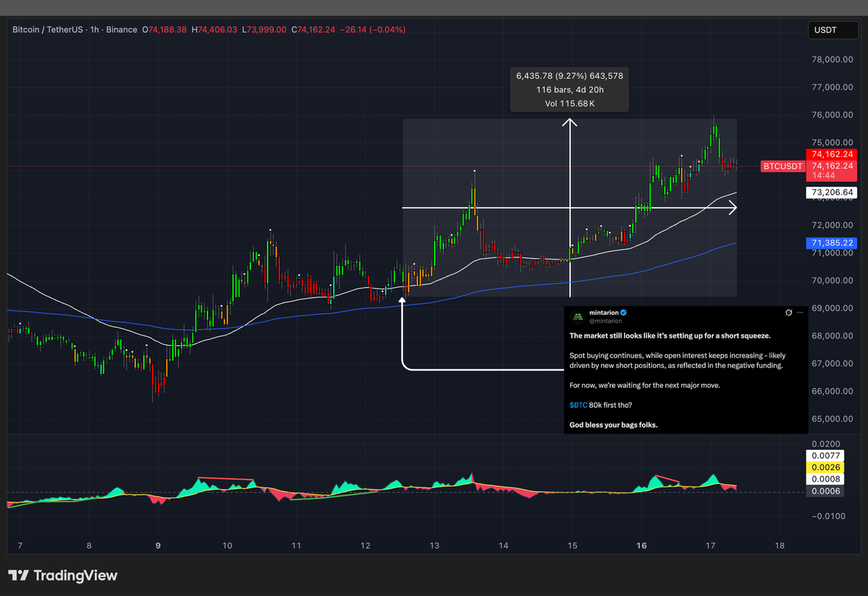Viewport: 868px width, 596px height.
Task: Click the line 'For now, we're waiting for the next major move.'
Action: pyautogui.click(x=644, y=385)
